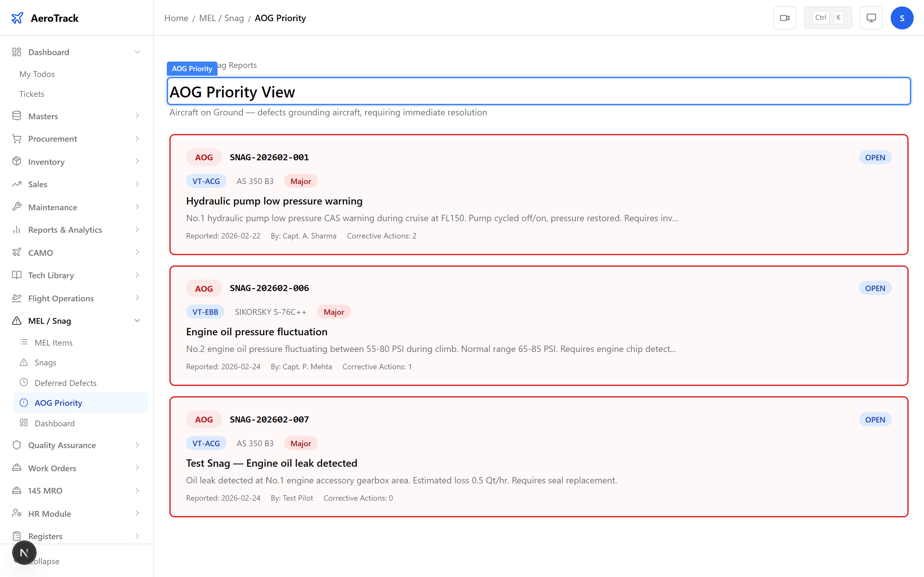Click the Tech Library book icon
This screenshot has width=924, height=577.
(x=17, y=275)
